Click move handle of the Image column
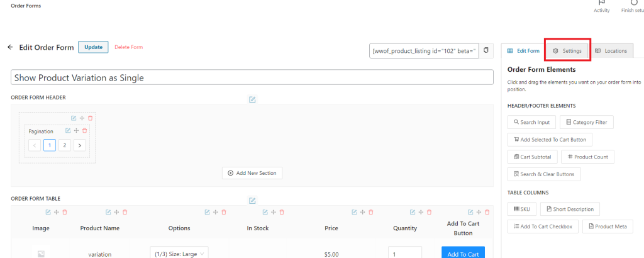The width and height of the screenshot is (644, 258). click(x=56, y=213)
